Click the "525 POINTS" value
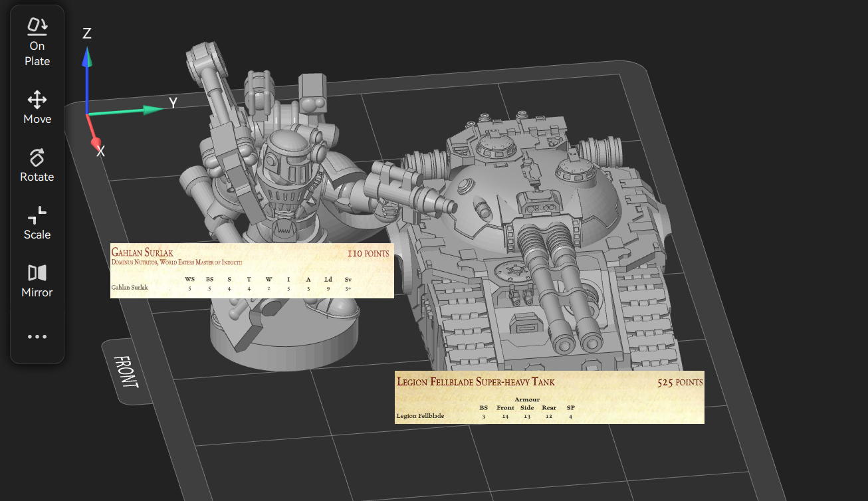This screenshot has width=868, height=501. point(679,382)
